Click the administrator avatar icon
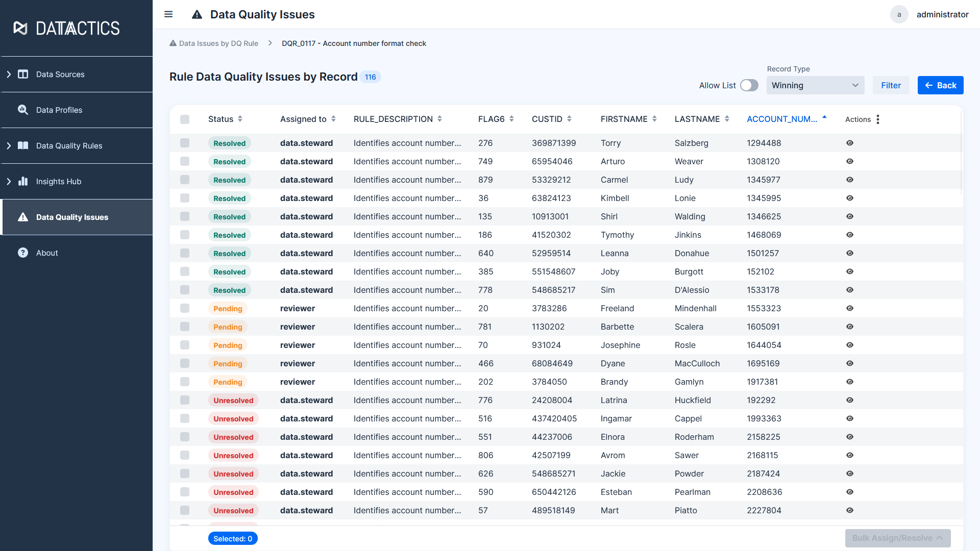This screenshot has width=980, height=551. click(x=899, y=14)
